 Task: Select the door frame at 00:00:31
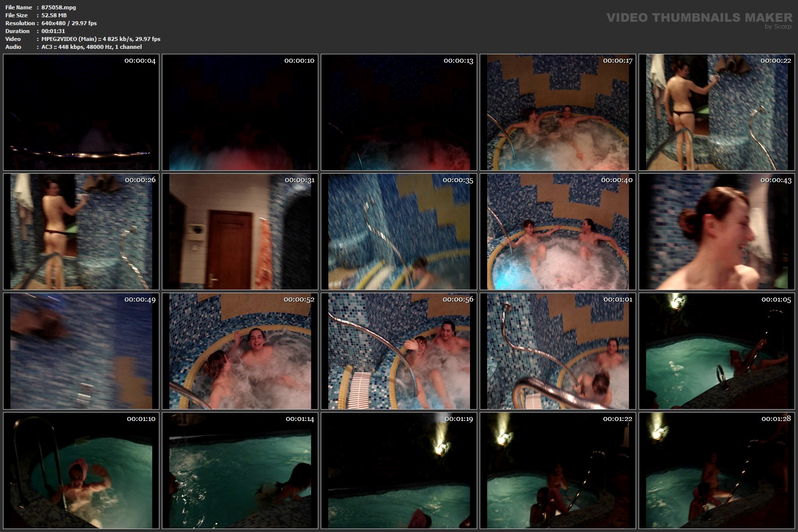[x=240, y=231]
